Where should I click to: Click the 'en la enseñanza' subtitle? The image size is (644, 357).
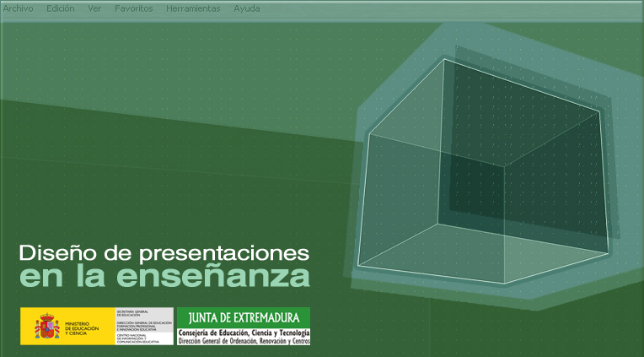(x=164, y=276)
